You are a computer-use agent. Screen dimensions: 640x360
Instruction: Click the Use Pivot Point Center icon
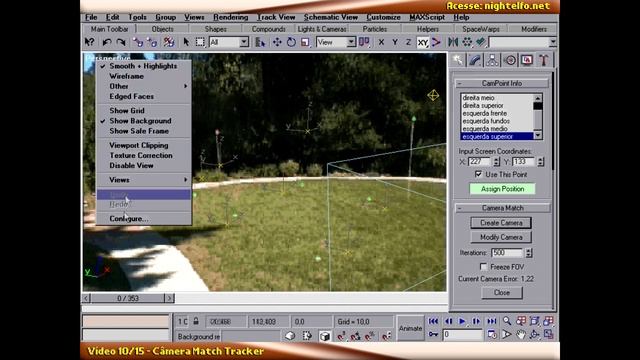pos(364,42)
